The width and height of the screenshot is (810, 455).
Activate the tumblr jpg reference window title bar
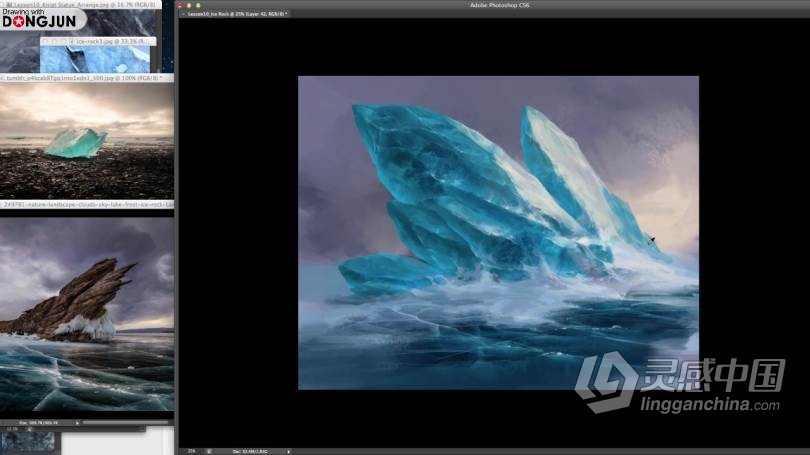click(87, 77)
